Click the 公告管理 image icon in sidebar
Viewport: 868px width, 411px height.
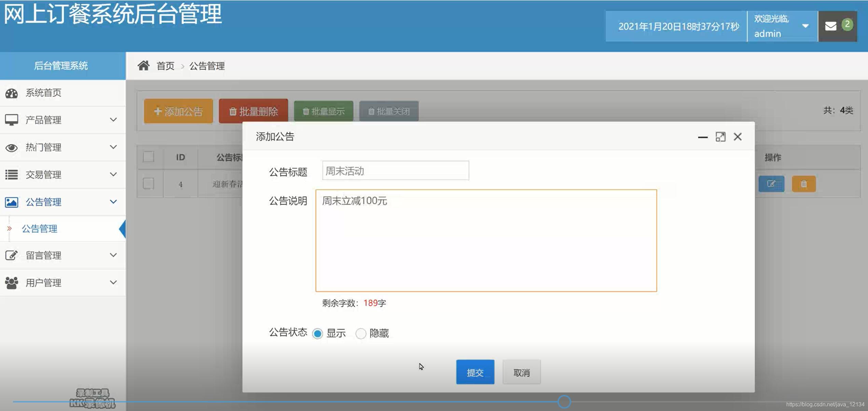[12, 202]
